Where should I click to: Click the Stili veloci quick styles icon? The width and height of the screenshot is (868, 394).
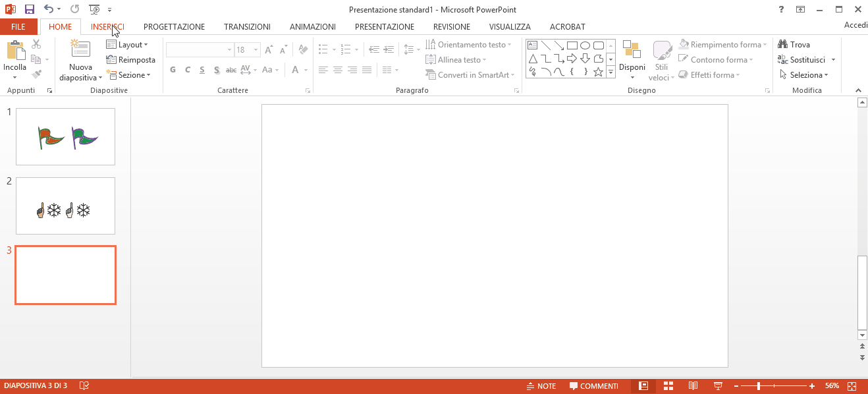point(662,50)
